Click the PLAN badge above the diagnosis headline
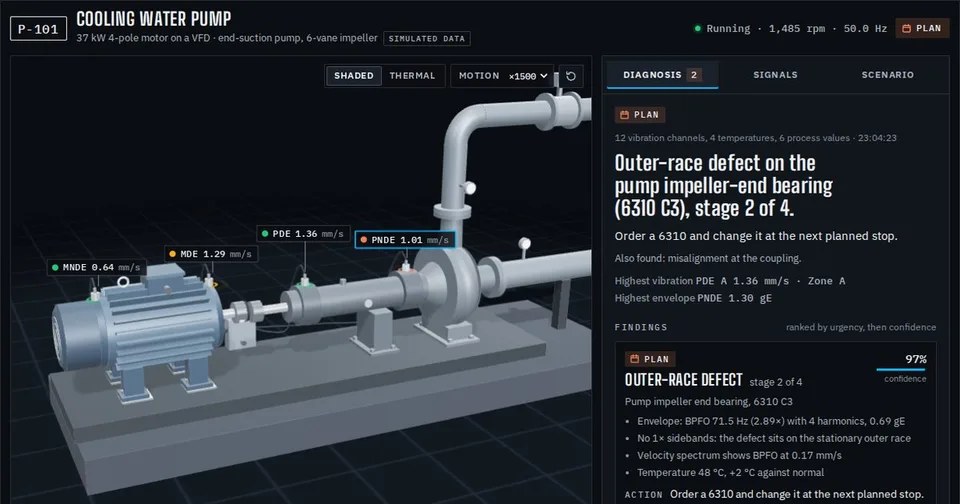 (640, 115)
